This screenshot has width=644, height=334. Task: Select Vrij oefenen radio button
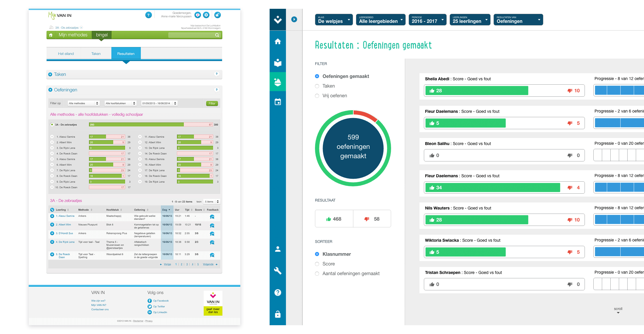tap(317, 96)
